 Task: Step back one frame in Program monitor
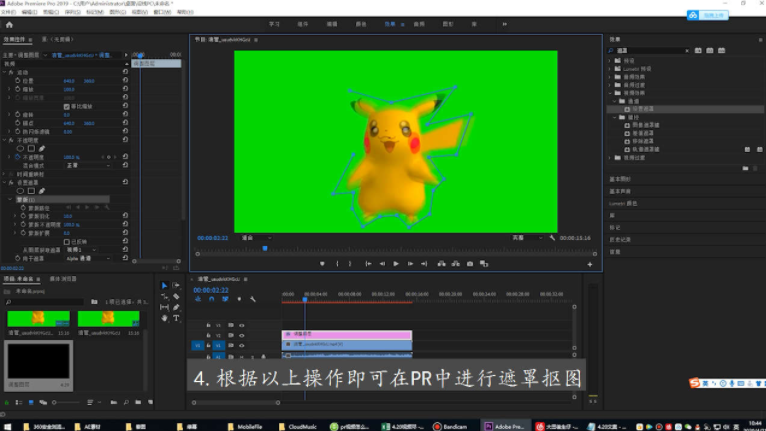click(x=382, y=264)
